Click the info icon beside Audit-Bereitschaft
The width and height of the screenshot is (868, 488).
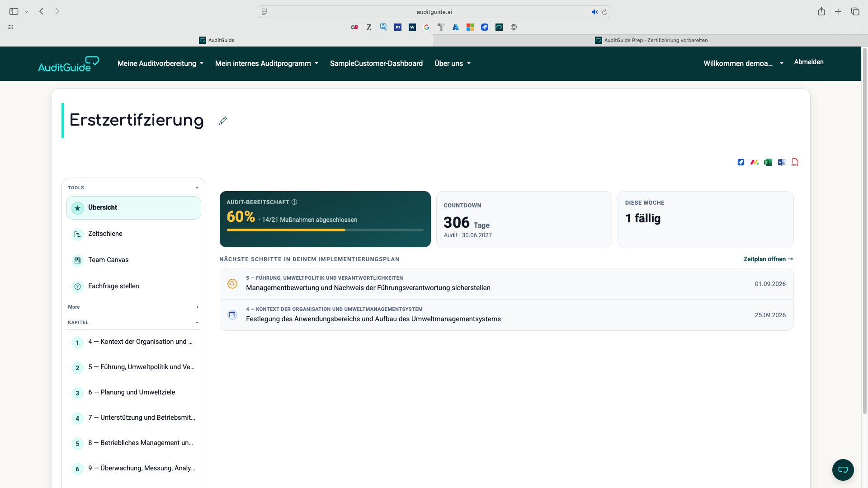pos(294,202)
